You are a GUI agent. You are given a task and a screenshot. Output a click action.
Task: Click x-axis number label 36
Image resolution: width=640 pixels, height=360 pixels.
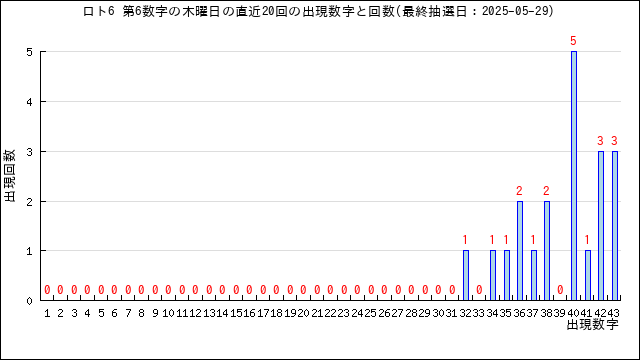(519, 313)
